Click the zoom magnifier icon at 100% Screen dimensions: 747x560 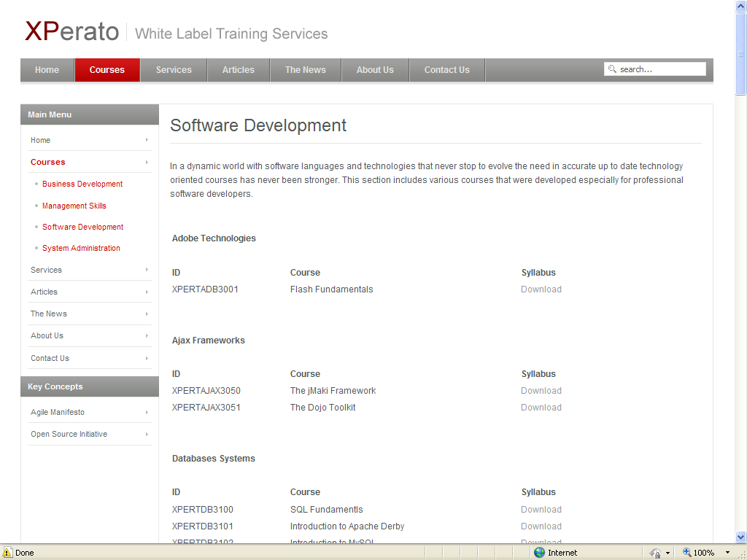click(x=687, y=553)
